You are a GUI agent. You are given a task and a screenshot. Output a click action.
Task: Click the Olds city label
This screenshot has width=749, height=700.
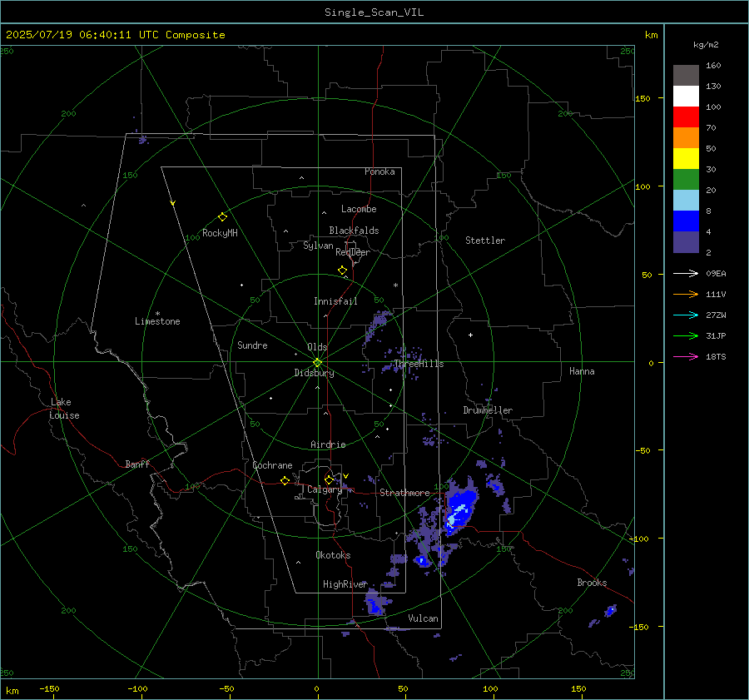[317, 347]
